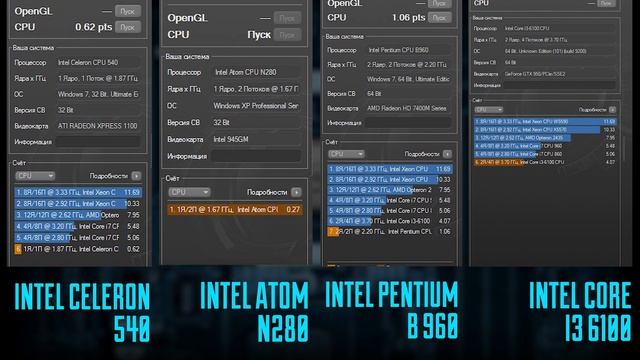Viewport: 640px width, 360px height.
Task: Select the Core i7 5.48 row in the Pentium panel
Action: point(390,200)
